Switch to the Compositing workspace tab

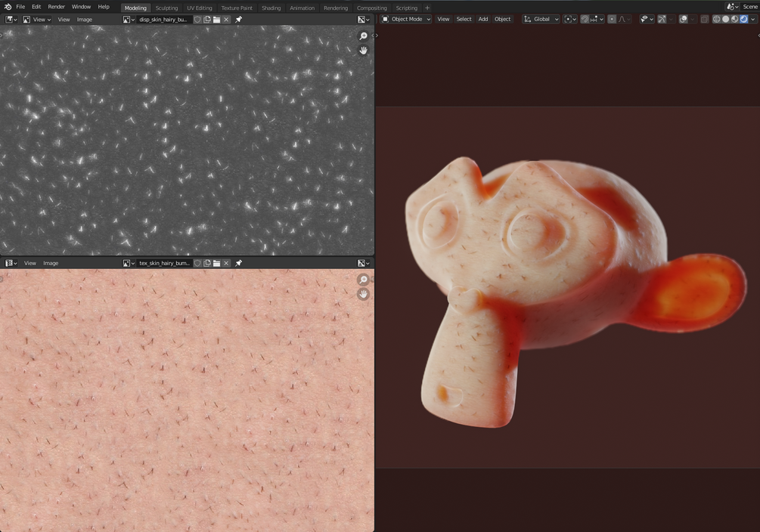coord(372,8)
